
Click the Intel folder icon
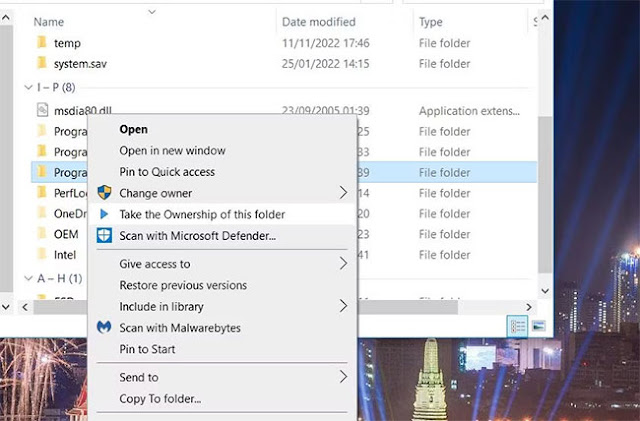pyautogui.click(x=42, y=254)
